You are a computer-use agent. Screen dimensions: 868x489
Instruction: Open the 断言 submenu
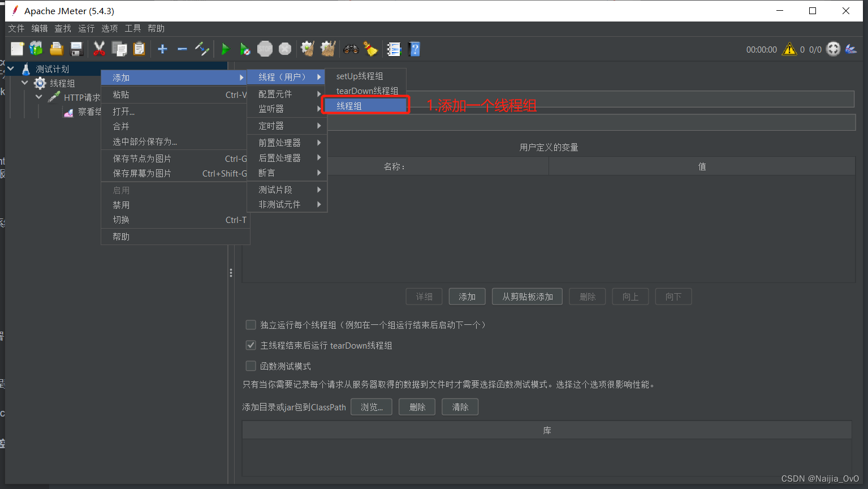pyautogui.click(x=287, y=173)
